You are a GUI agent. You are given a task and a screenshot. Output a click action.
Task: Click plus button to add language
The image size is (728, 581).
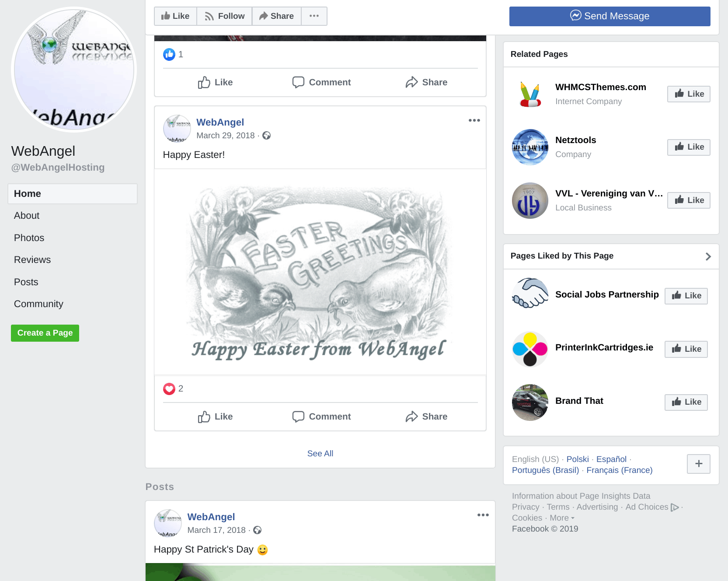(x=699, y=464)
